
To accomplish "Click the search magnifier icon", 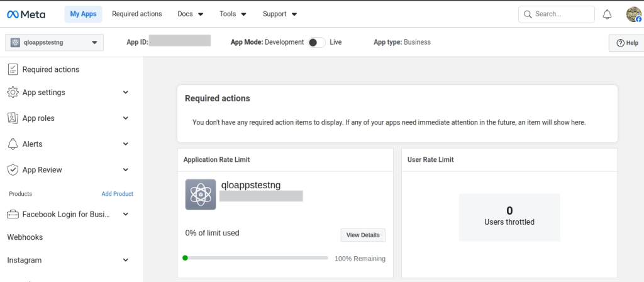I will [528, 14].
